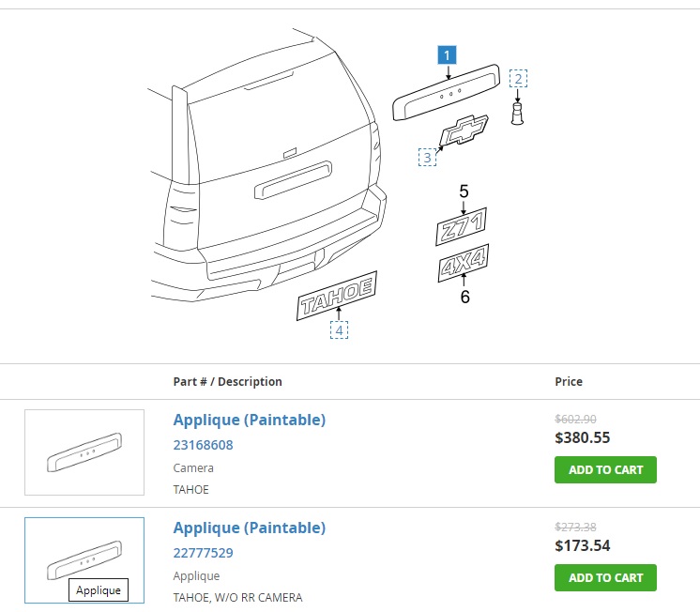Click the TAHOE nameplate drawing
Image resolution: width=700 pixels, height=612 pixels.
(337, 296)
